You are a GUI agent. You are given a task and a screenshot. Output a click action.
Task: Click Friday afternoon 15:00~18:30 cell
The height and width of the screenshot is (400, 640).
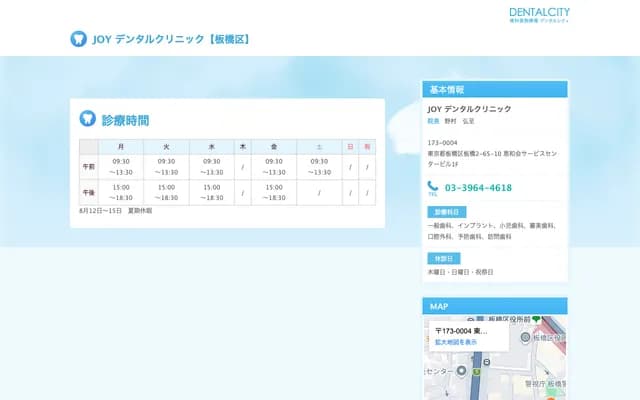coord(274,193)
